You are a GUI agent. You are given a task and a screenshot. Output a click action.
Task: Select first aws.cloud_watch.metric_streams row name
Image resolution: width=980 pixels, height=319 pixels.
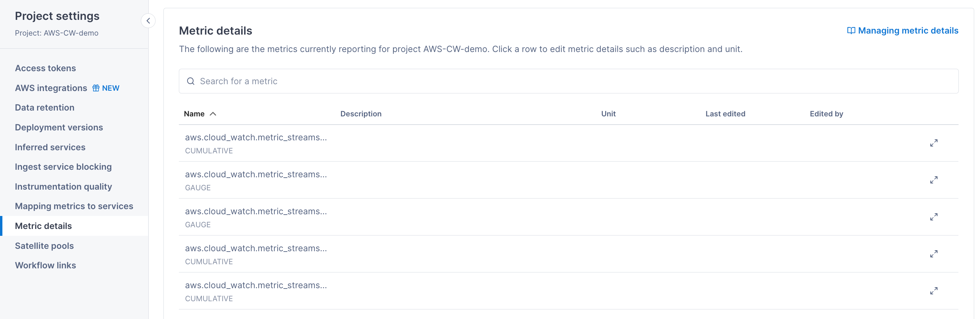click(256, 138)
